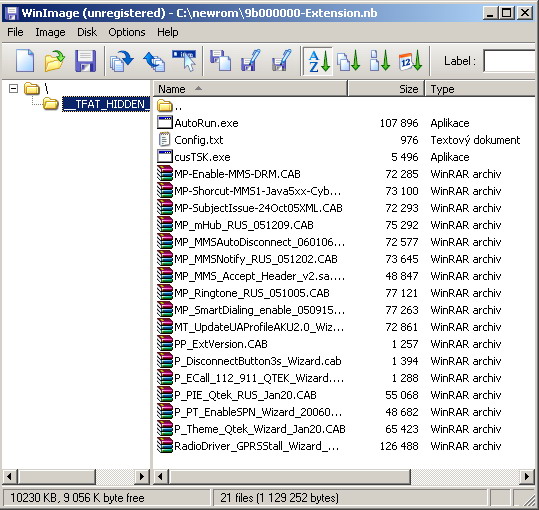
Task: Select PP_ExtVersion.CAB file
Action: pyautogui.click(x=221, y=344)
